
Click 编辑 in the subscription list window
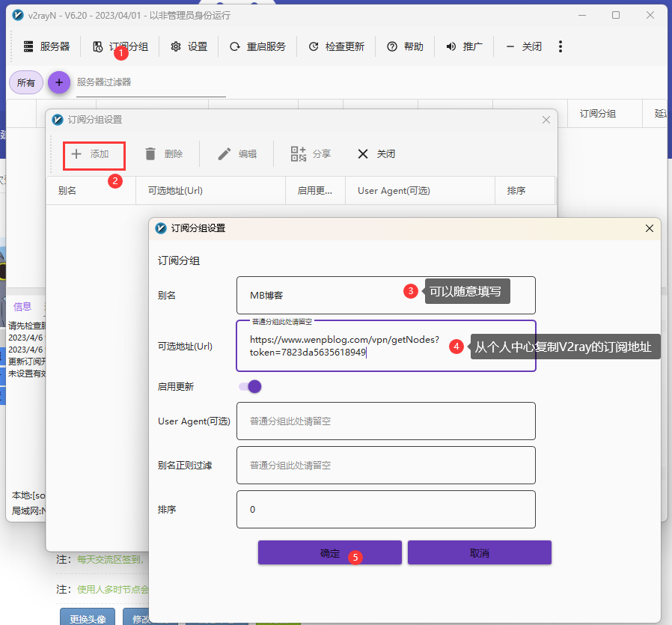237,154
